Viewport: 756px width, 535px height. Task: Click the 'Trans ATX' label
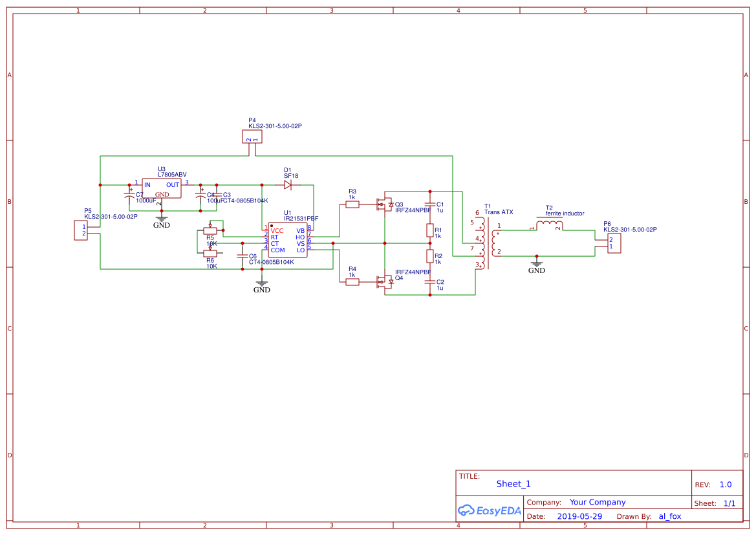tap(499, 212)
